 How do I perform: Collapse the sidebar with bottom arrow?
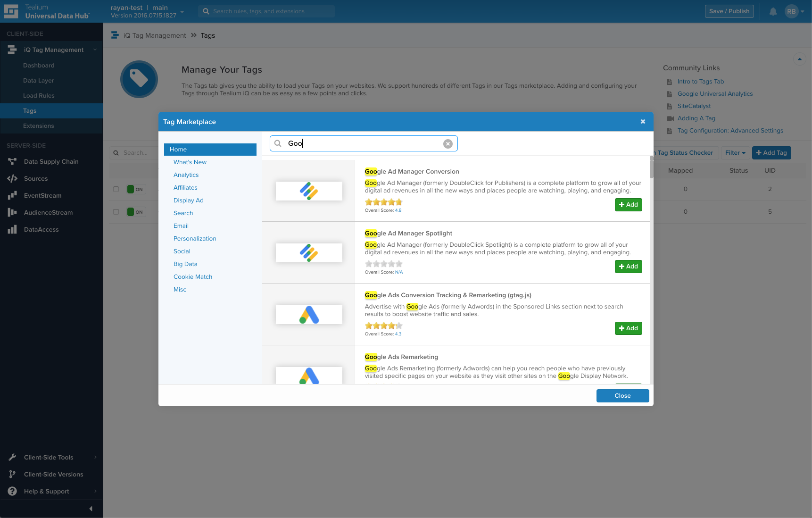pyautogui.click(x=91, y=509)
